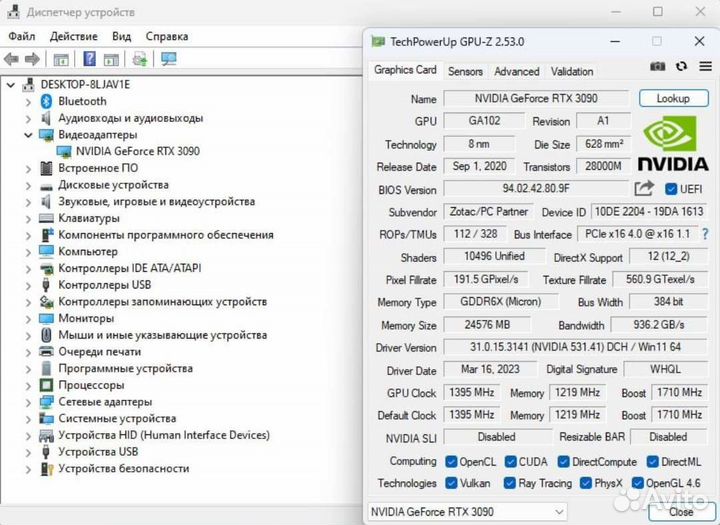Click the BIOS Version field 94.02.42.80.9F
720x525 pixels.
tap(536, 188)
